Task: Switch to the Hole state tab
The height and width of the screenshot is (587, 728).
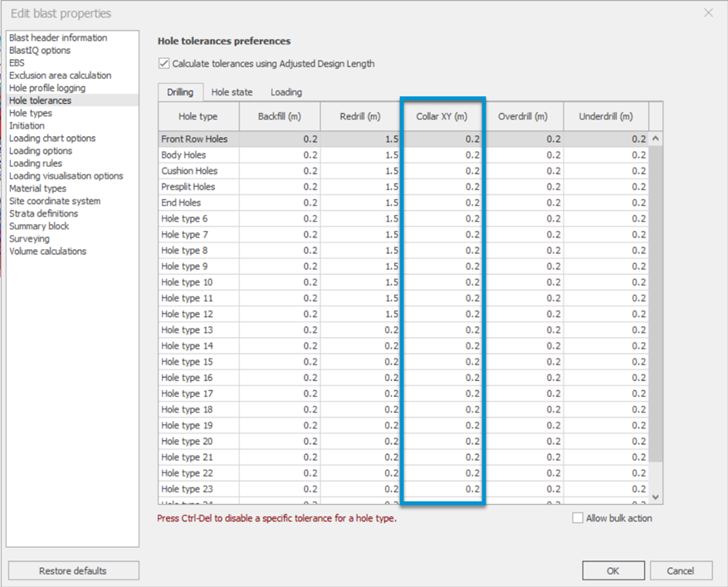Action: coord(232,92)
